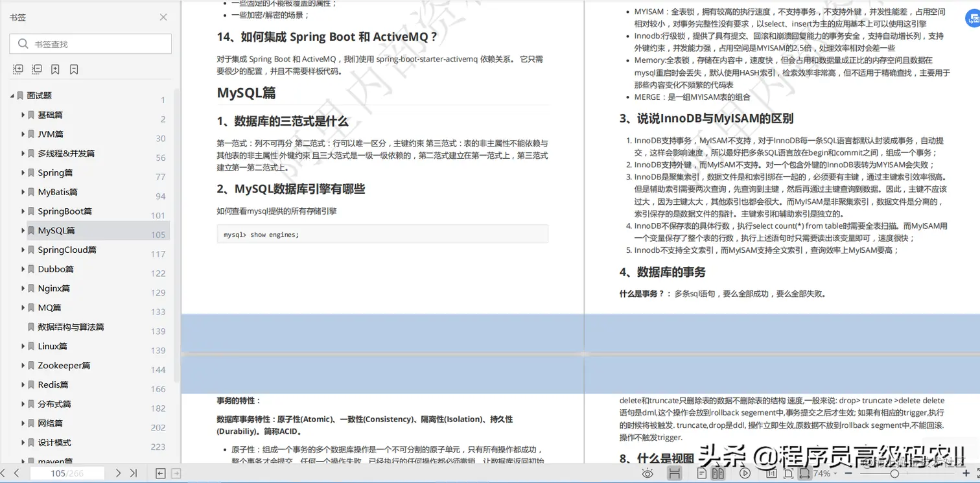
Task: Go to the next page arrow
Action: [x=119, y=473]
